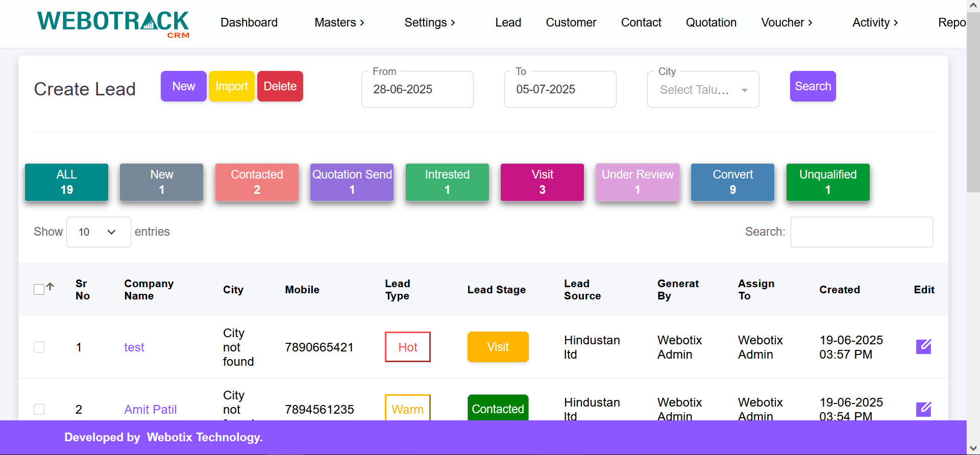Click the edit icon for Amit Patil
This screenshot has width=980, height=455.
tap(923, 409)
